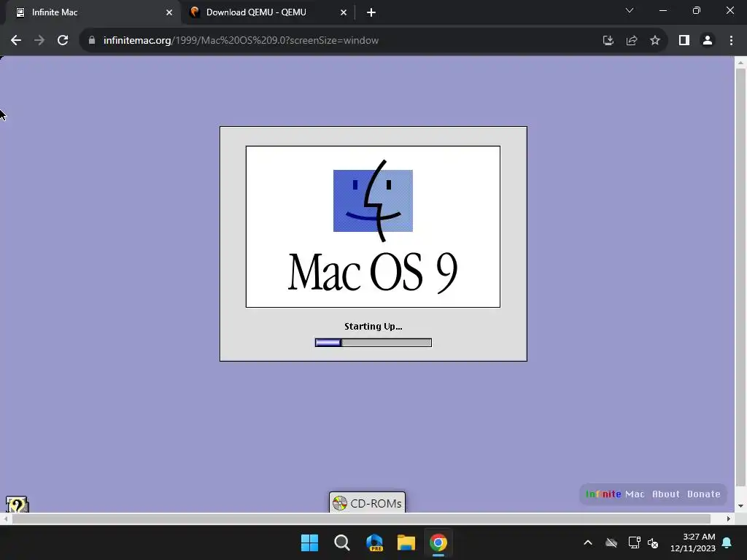Open the CD-ROMs drawer
Viewport: 747px width, 560px height.
click(x=368, y=503)
